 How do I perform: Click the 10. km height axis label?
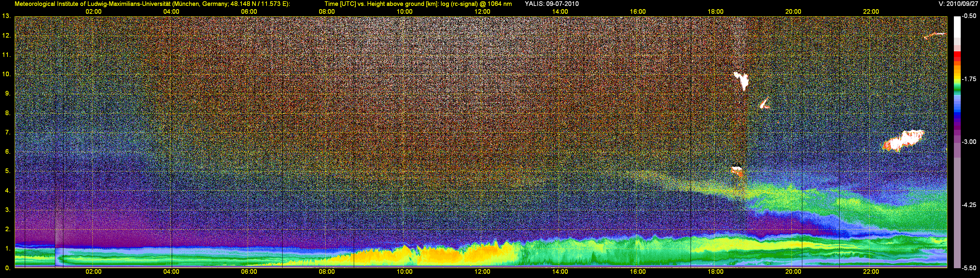6,74
